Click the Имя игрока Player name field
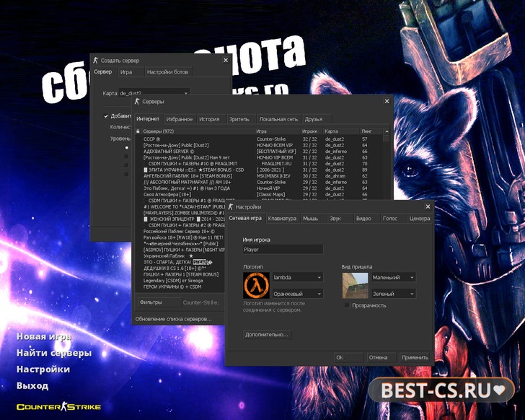This screenshot has height=420, width=525. [283, 250]
